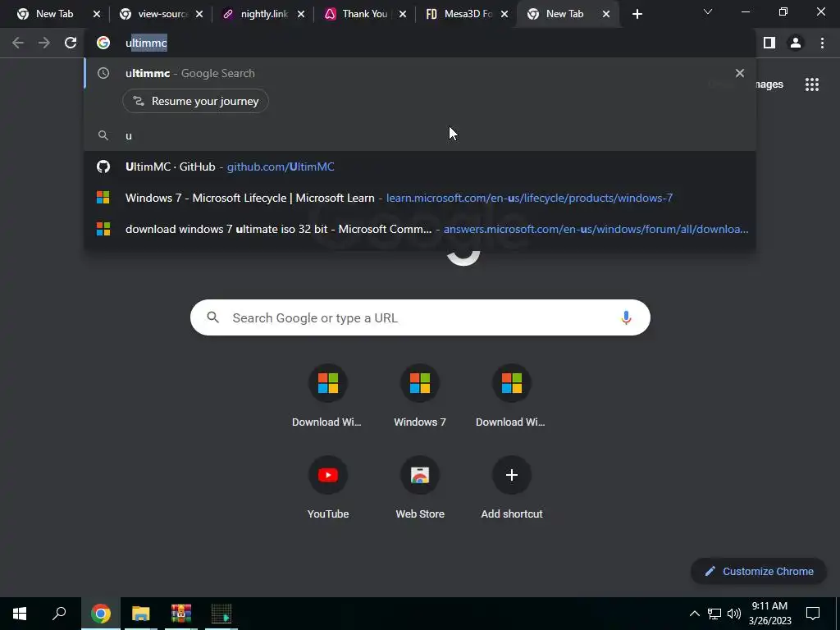Select the ultimmc Google Search suggestion

tap(420, 73)
